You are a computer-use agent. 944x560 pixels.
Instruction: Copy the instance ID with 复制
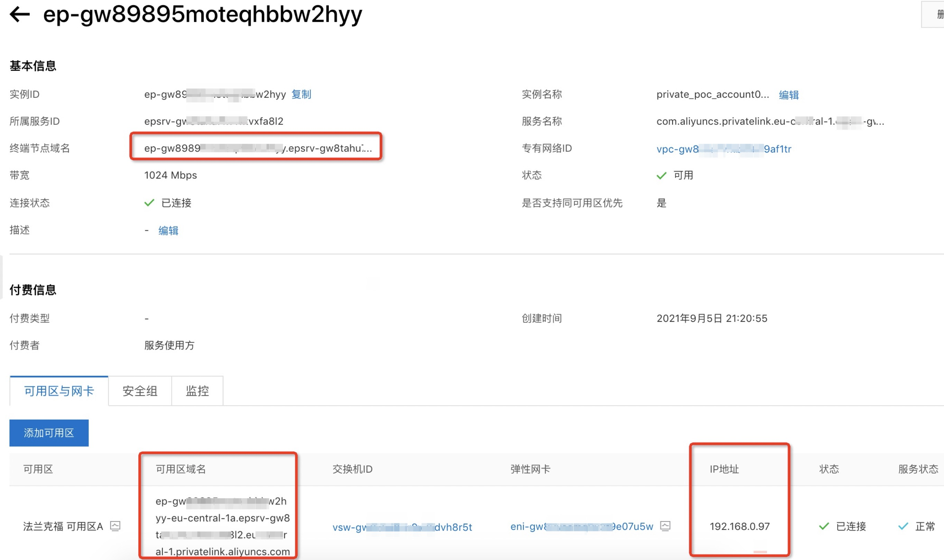pyautogui.click(x=301, y=94)
